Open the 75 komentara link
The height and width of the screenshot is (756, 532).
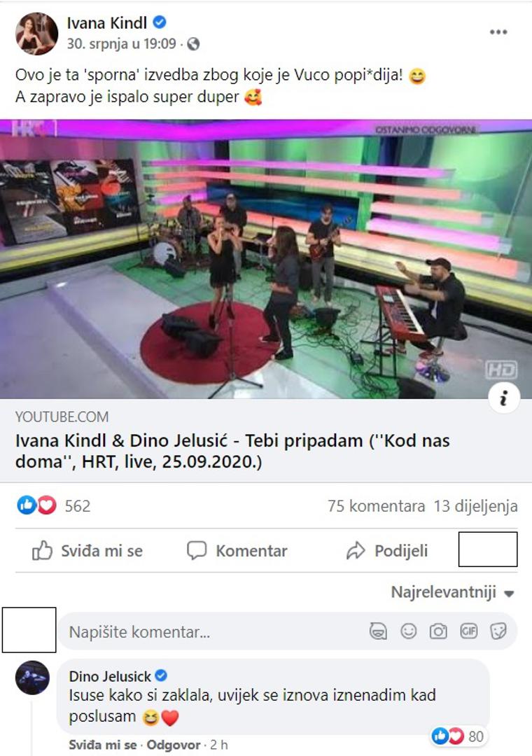376,506
